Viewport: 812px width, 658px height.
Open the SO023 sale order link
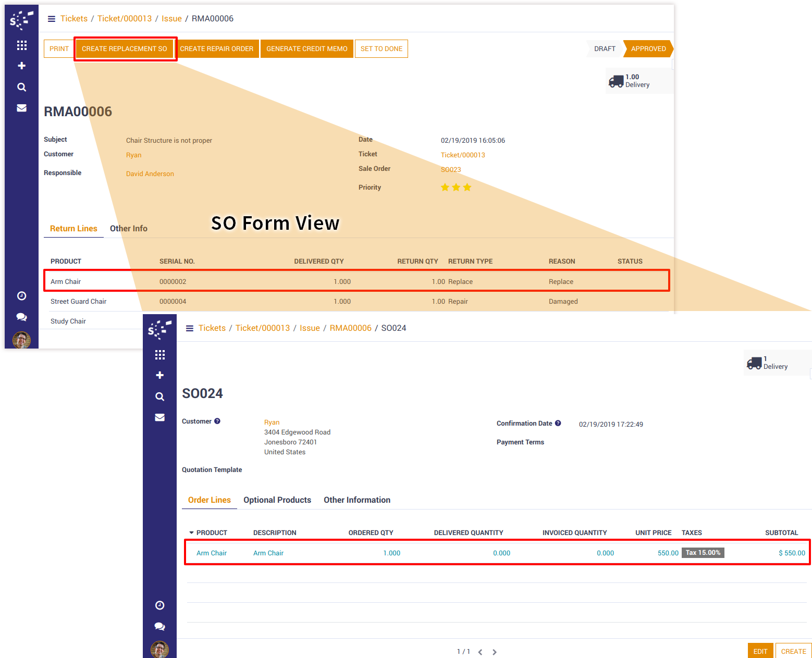coord(451,169)
